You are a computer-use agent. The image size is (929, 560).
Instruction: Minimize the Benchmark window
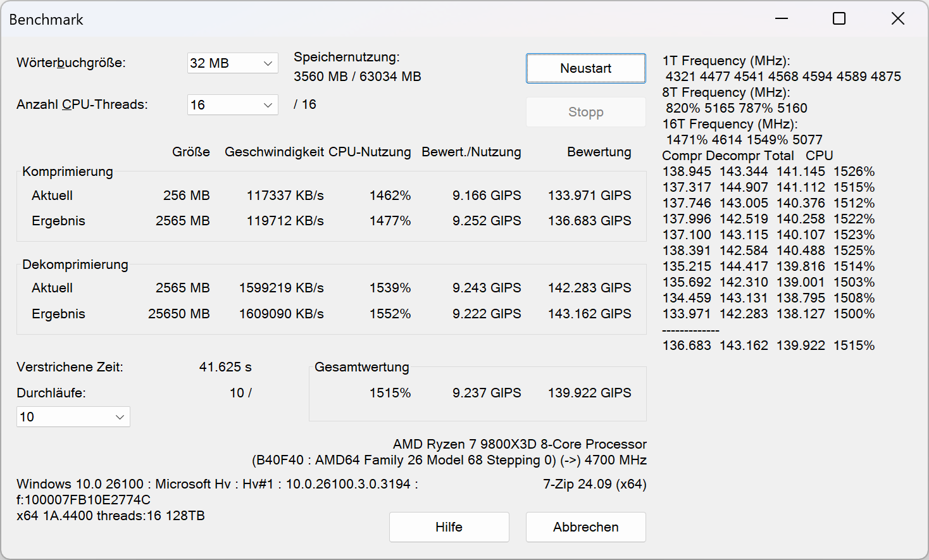pos(782,19)
